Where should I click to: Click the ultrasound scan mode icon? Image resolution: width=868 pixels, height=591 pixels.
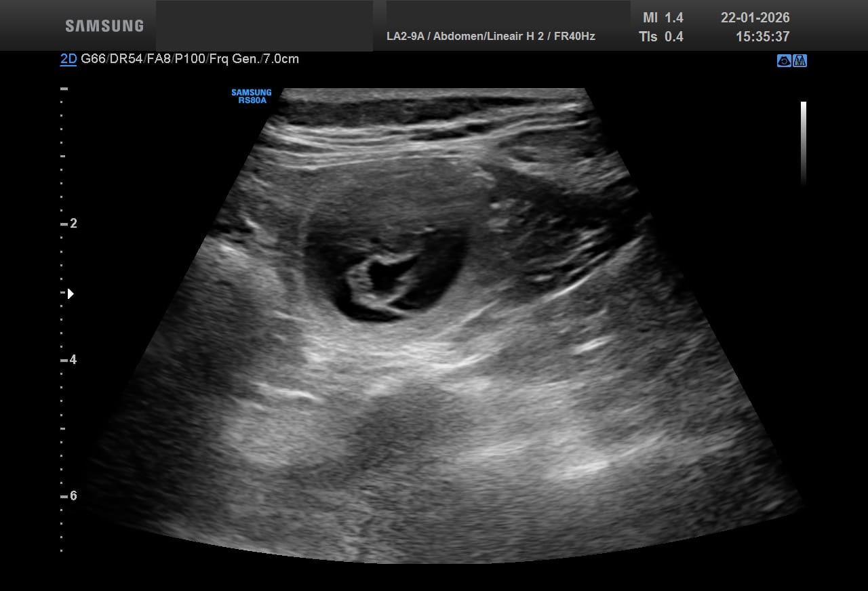784,61
